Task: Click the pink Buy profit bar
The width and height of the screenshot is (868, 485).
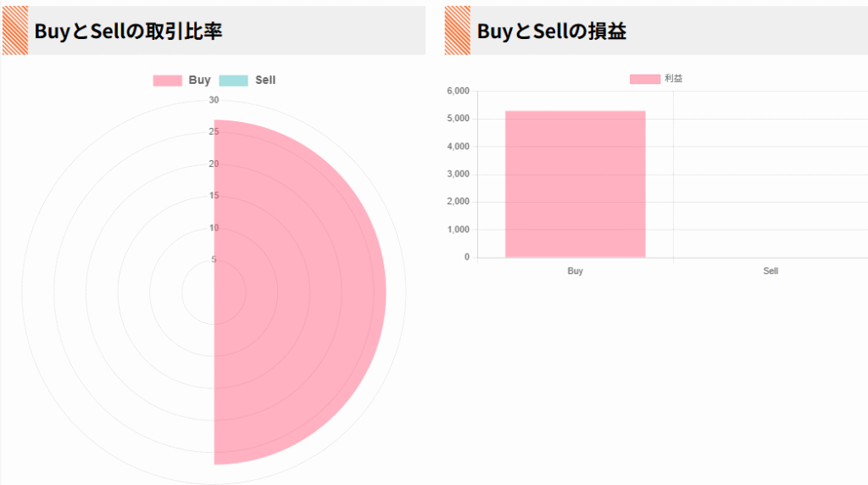Action: [576, 184]
